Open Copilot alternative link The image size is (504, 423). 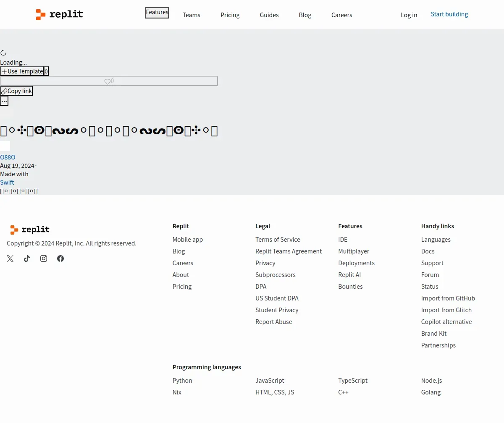(x=446, y=322)
